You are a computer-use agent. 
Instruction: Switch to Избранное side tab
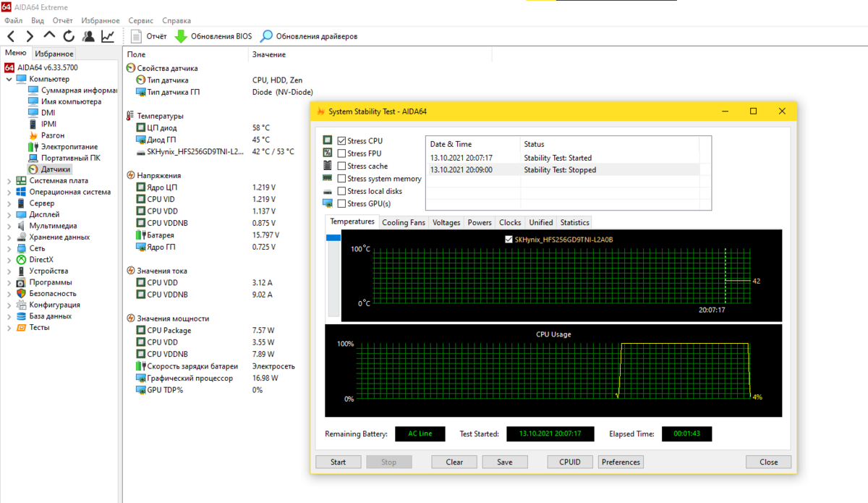pyautogui.click(x=54, y=54)
